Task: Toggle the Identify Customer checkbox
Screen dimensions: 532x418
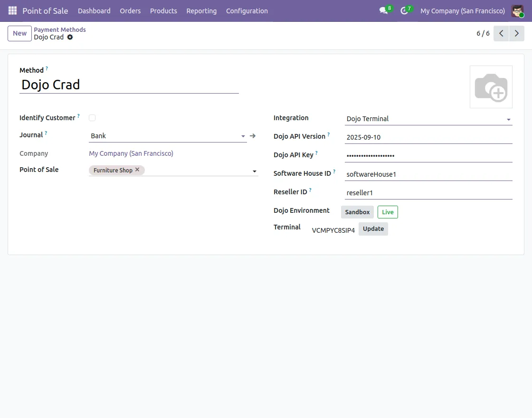Action: point(92,118)
